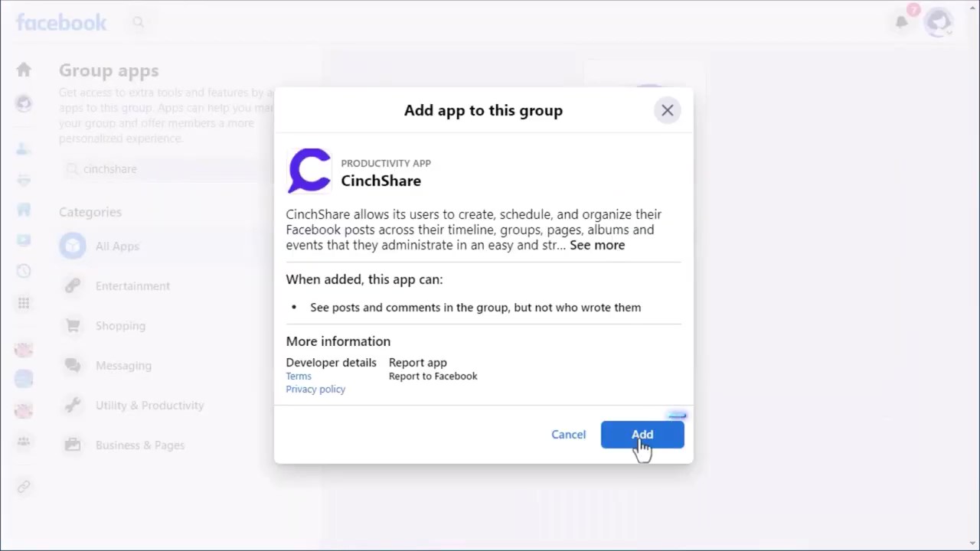Expand description with See more

597,245
